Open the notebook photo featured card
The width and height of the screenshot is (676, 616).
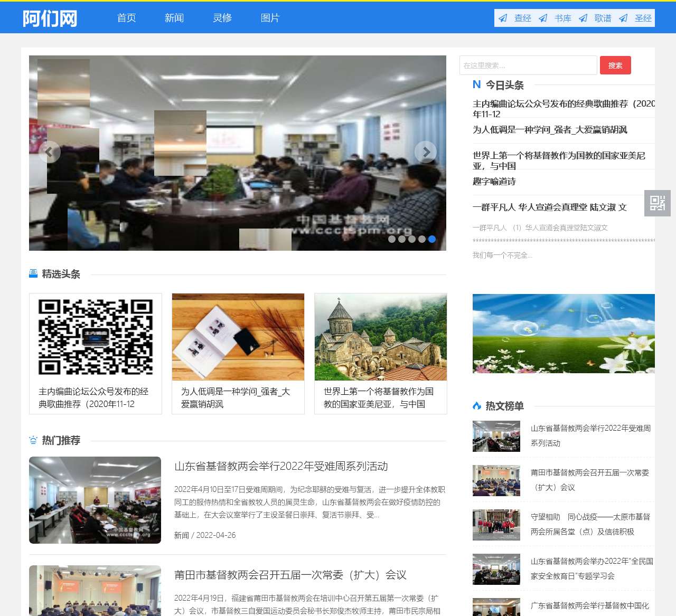click(238, 337)
